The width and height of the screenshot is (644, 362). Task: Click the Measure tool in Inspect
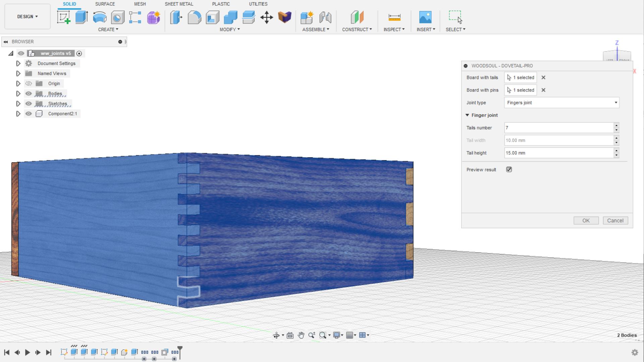[x=394, y=17]
